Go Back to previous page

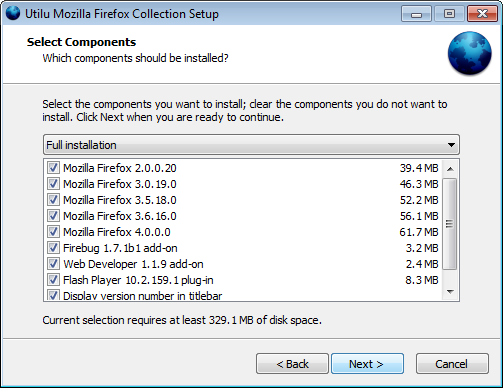click(292, 364)
